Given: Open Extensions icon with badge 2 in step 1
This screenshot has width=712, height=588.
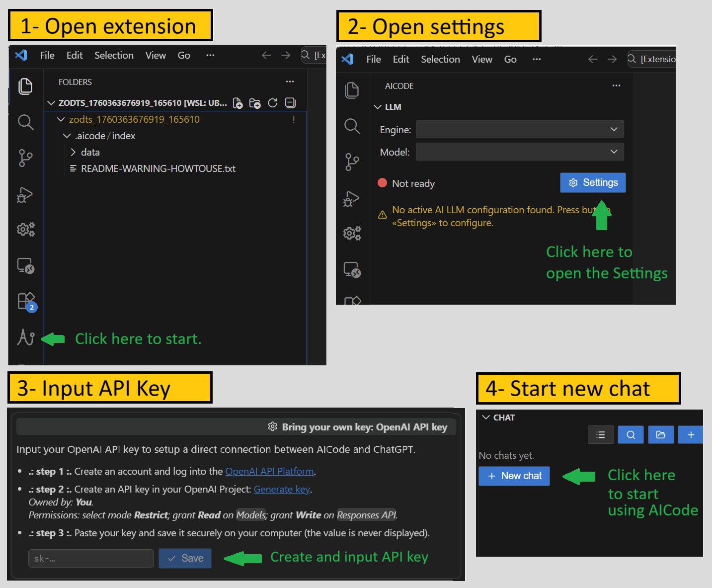Looking at the screenshot, I should pos(27,302).
